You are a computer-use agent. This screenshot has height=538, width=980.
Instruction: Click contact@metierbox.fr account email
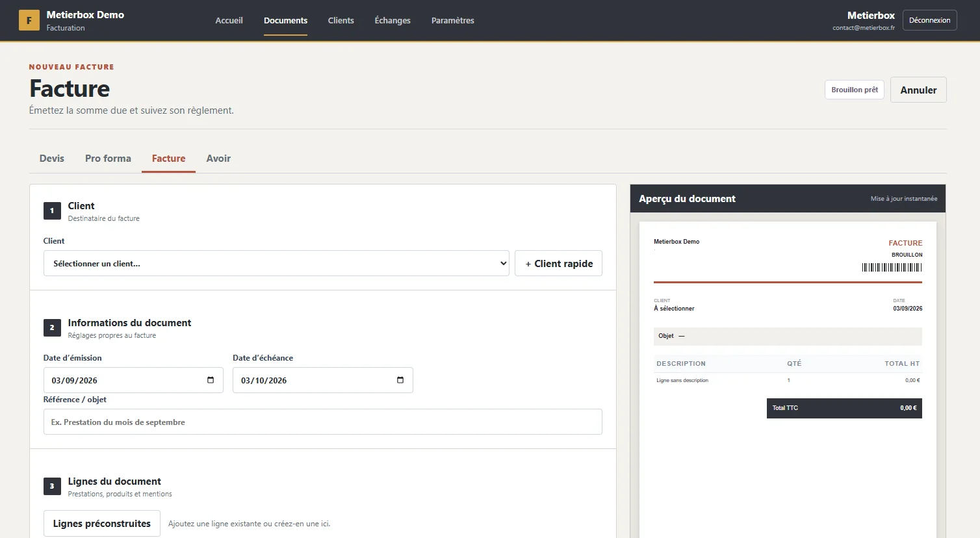click(864, 28)
